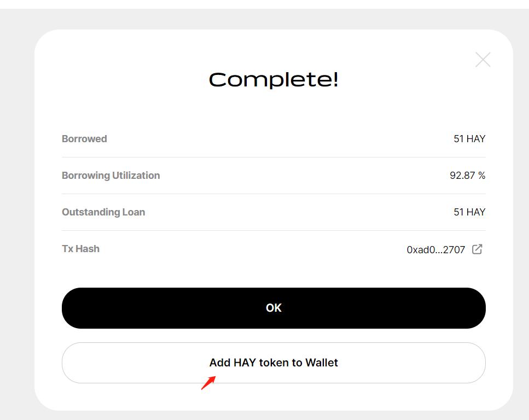Click the gray backdrop right of the dialog

pyautogui.click(x=521, y=219)
